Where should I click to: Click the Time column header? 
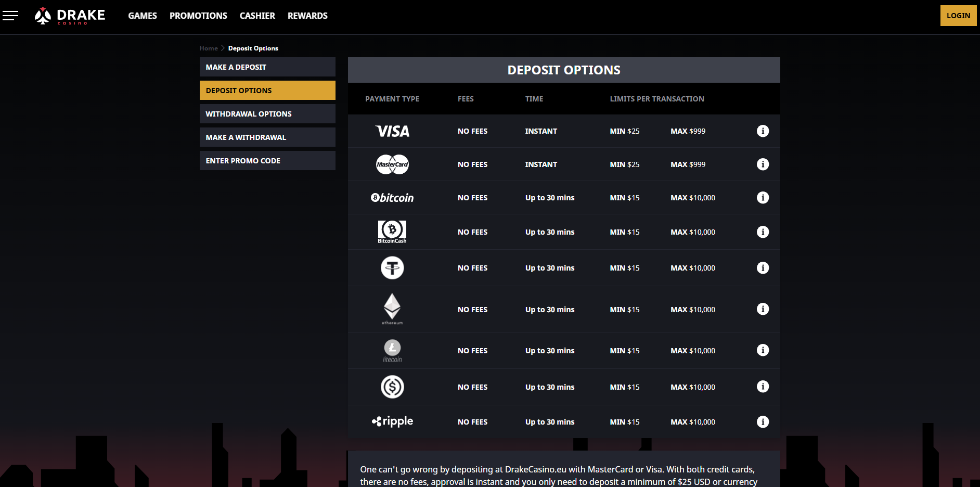tap(534, 99)
